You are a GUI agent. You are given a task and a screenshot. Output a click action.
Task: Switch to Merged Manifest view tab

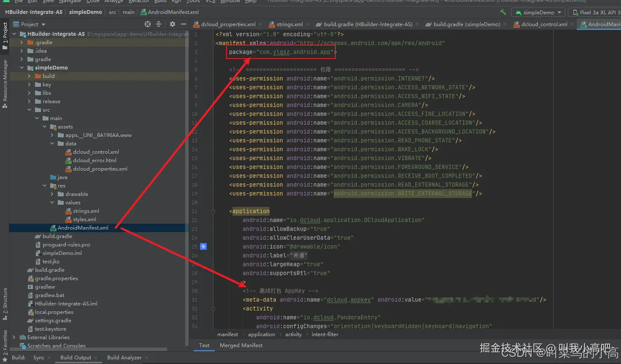pos(241,345)
